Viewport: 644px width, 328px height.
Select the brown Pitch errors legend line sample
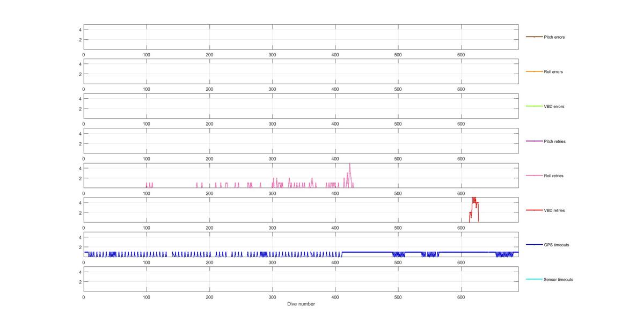tap(534, 37)
